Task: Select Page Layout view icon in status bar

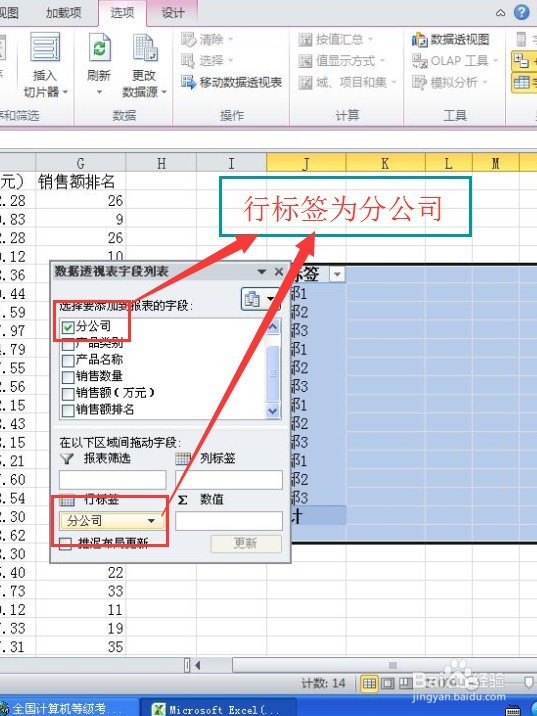Action: 387,684
